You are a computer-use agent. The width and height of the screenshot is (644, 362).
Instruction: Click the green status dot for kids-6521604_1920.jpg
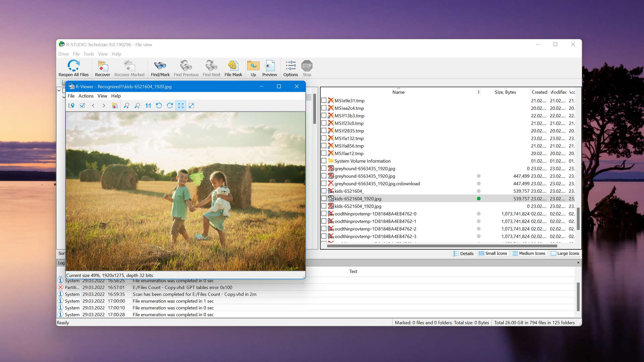tap(479, 198)
